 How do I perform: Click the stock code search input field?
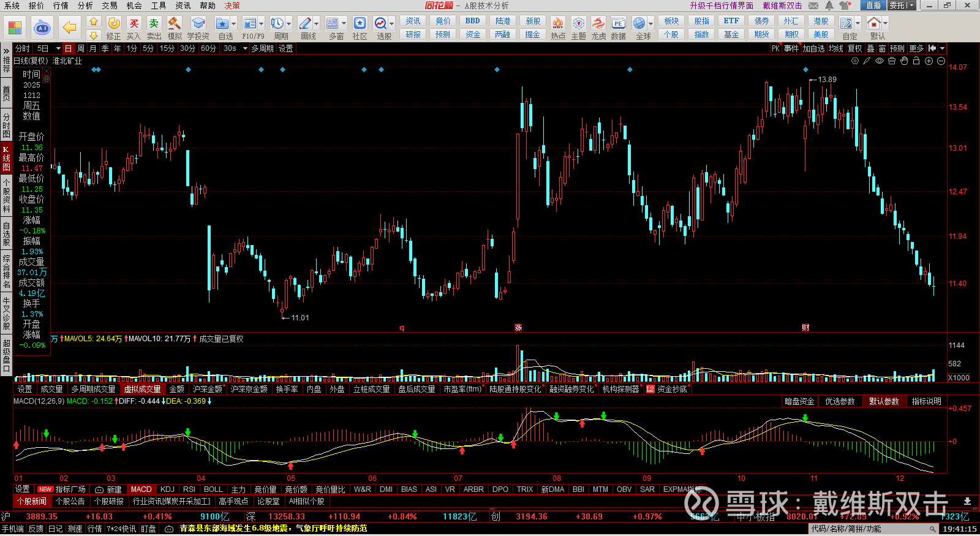point(870,529)
